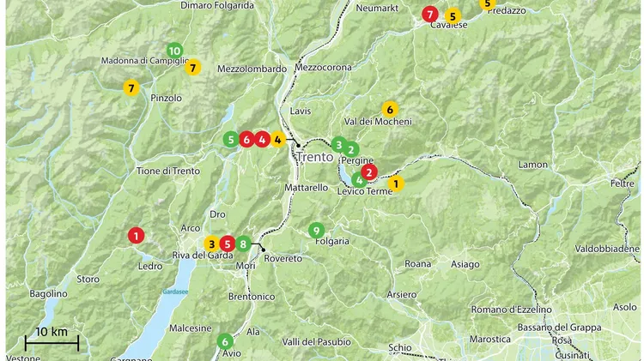Select red marker 1 near Ledro
Viewport: 644px width, 361px height.
136,236
